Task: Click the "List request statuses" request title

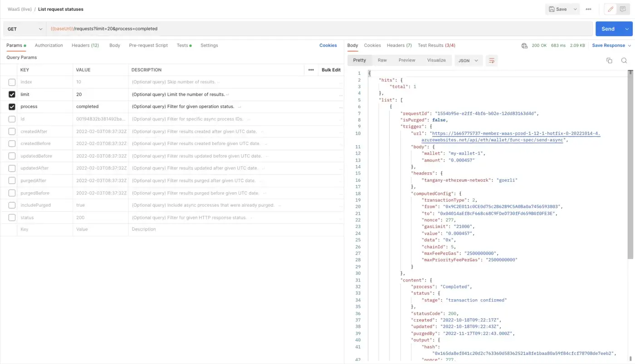Action: pyautogui.click(x=61, y=9)
